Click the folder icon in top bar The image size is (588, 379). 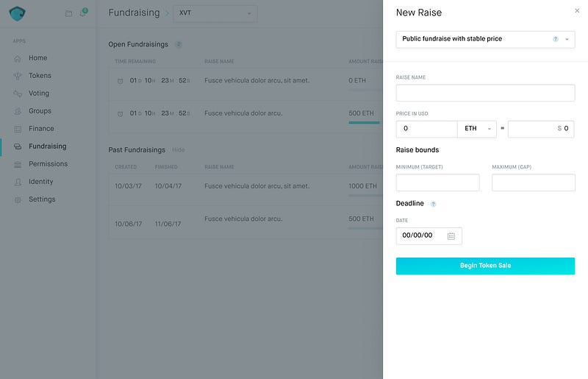click(68, 13)
